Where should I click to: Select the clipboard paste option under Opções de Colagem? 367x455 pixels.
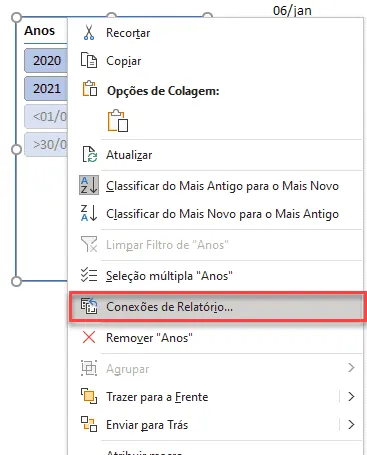(118, 120)
